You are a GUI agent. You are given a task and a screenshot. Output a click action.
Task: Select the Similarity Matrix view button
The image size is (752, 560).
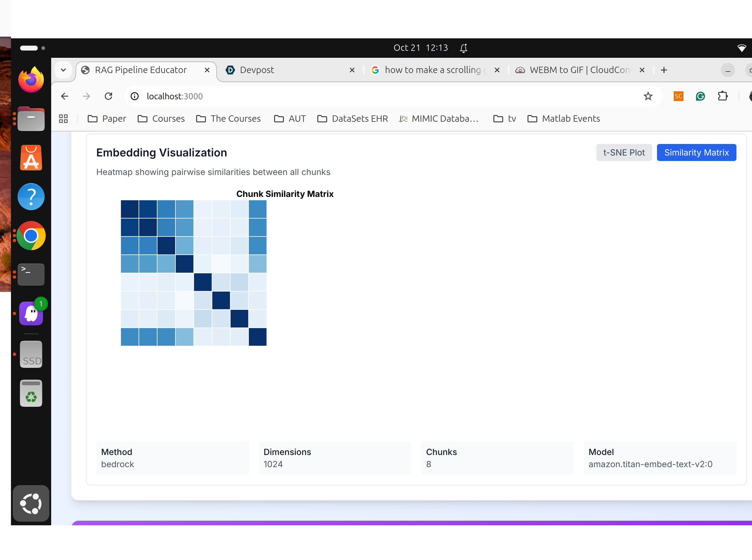pyautogui.click(x=696, y=152)
